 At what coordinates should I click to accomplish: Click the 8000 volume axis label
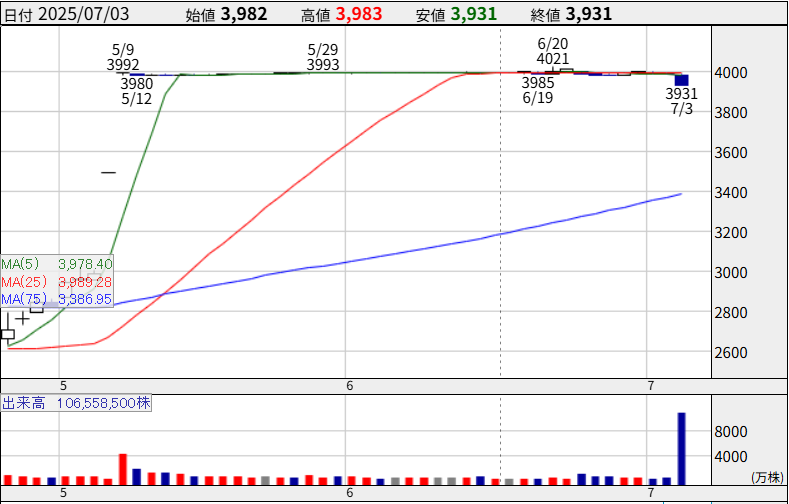pos(731,432)
